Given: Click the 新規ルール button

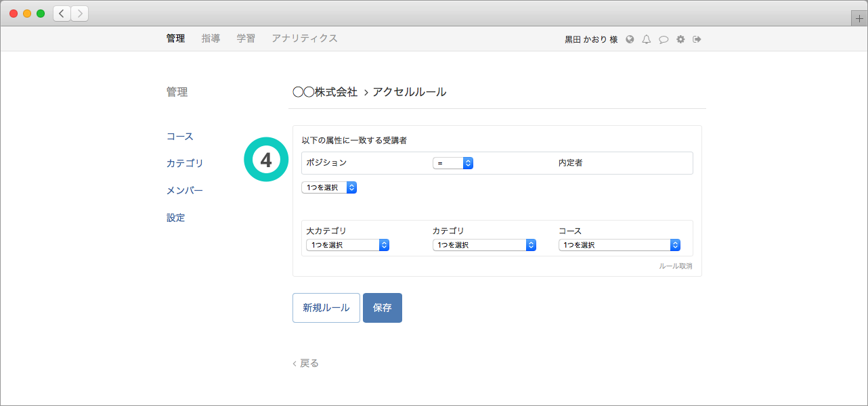Looking at the screenshot, I should (x=326, y=308).
